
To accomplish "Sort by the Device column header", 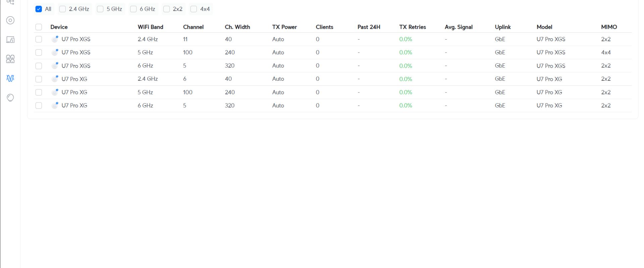I will point(59,27).
